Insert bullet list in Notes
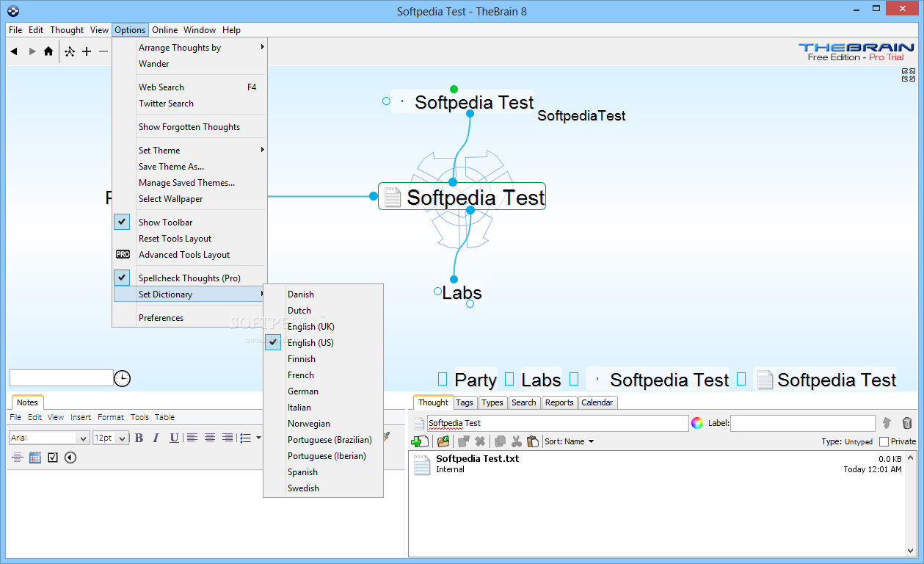Screen dimensions: 924x564 point(246,438)
